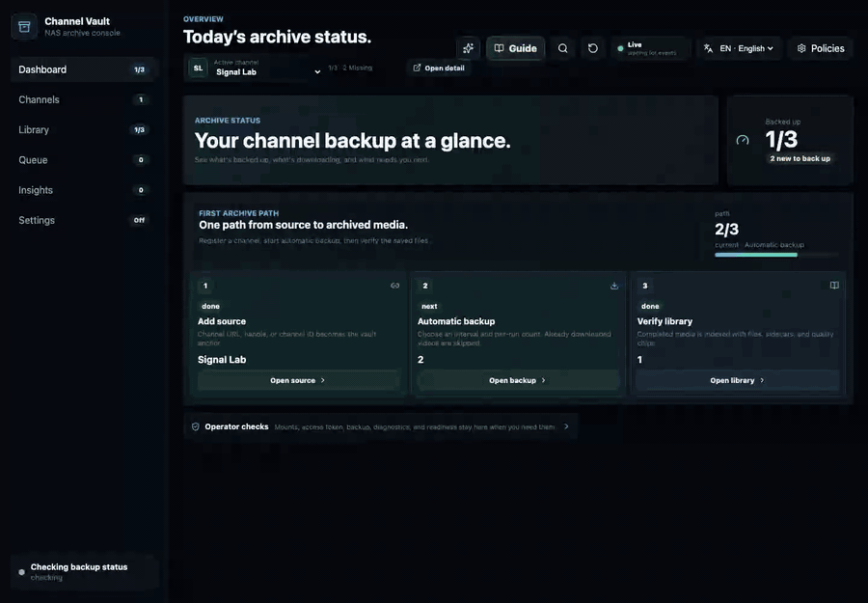This screenshot has width=868, height=603.
Task: Click the green Live status dot
Action: pyautogui.click(x=620, y=49)
